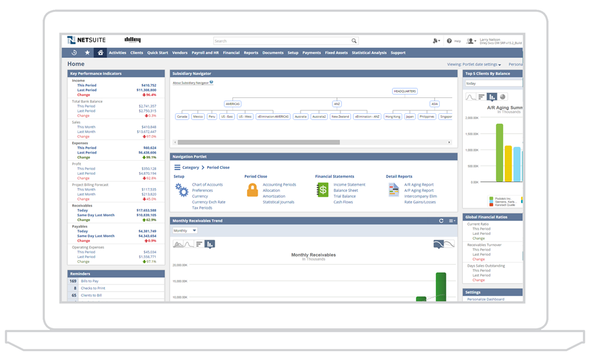The height and width of the screenshot is (364, 596).
Task: Click the Personalize Dashboard link
Action: point(486,299)
